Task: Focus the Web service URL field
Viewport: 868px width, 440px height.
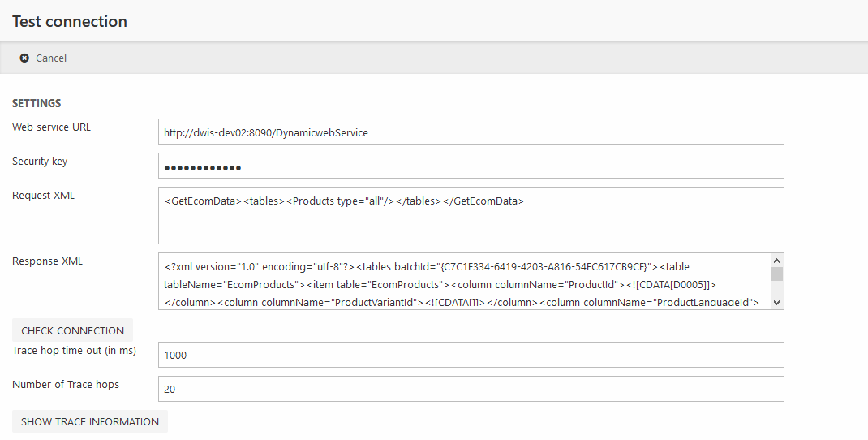Action: click(471, 132)
